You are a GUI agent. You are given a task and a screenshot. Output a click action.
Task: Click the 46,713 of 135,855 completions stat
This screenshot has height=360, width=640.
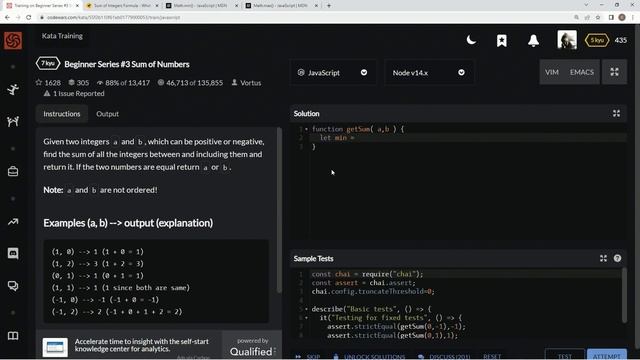tap(190, 82)
